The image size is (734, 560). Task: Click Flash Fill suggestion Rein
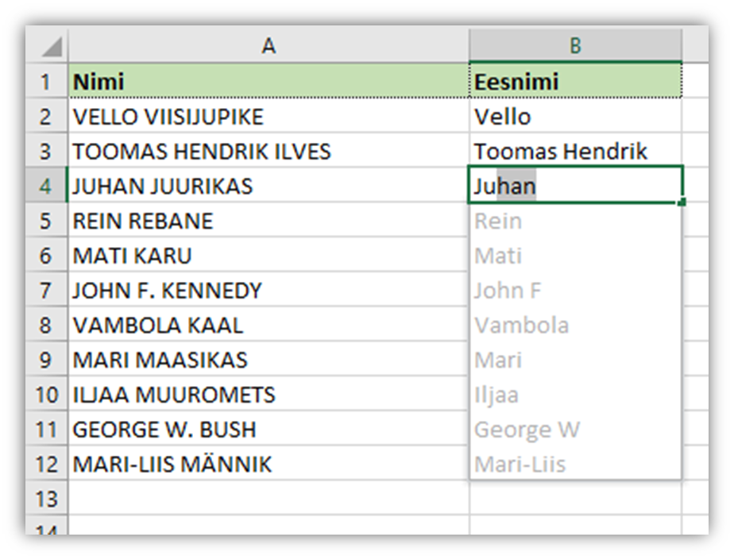click(x=498, y=221)
